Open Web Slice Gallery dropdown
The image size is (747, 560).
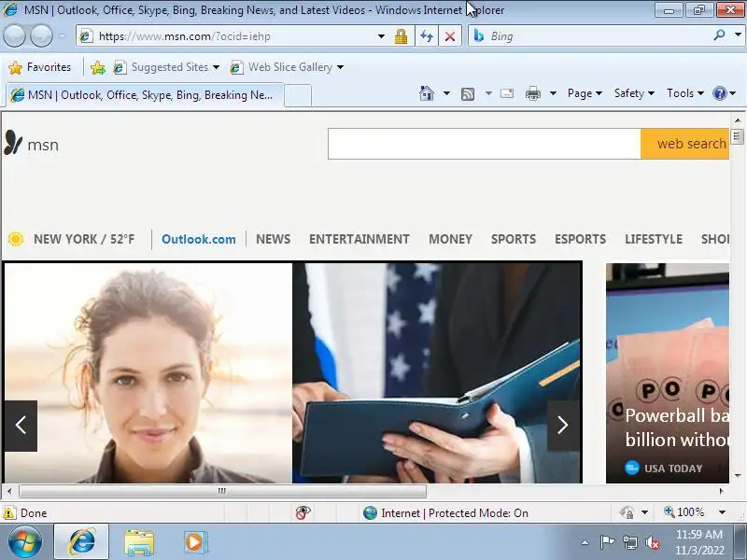point(287,67)
